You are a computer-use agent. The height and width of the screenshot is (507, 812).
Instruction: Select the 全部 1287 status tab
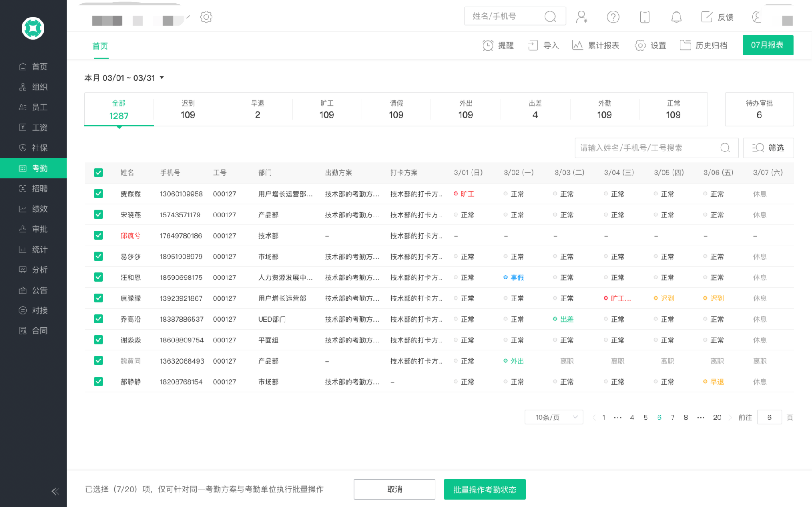(x=119, y=110)
